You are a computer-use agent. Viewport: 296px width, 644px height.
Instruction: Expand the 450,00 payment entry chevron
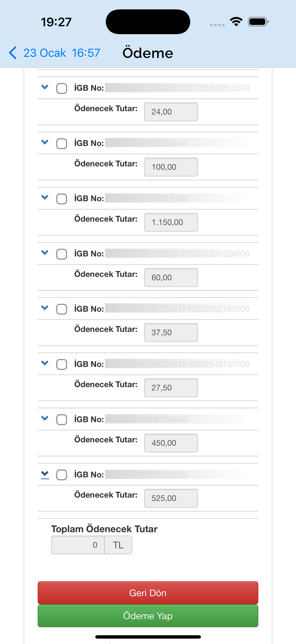[x=45, y=418]
